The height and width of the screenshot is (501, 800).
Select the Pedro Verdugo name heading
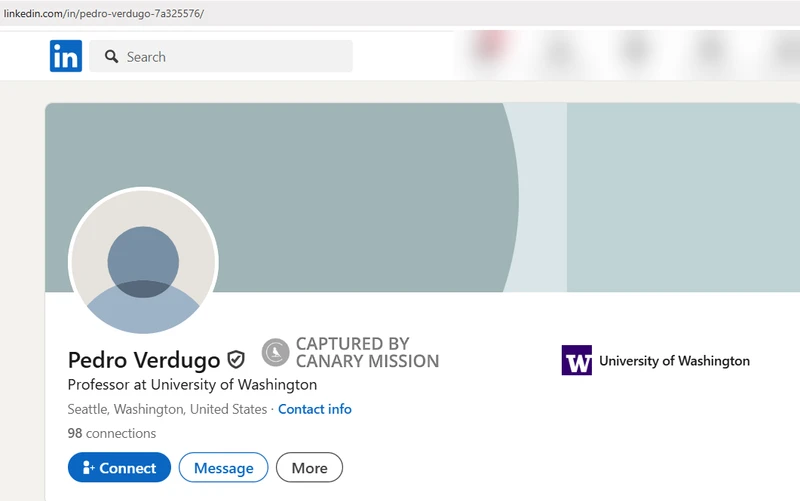click(x=144, y=360)
